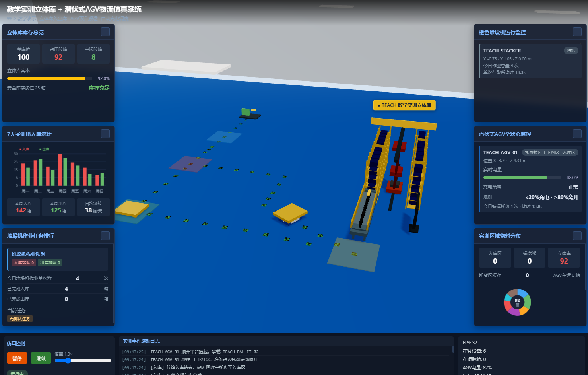The height and width of the screenshot is (375, 588).
Task: Click the 在运胶箱: 0 readout
Action: (x=474, y=359)
